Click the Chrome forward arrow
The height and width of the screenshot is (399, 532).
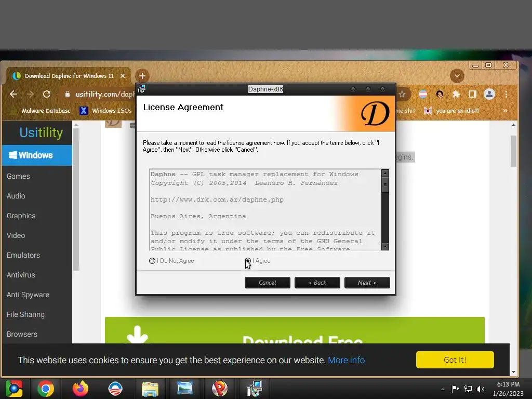30,94
